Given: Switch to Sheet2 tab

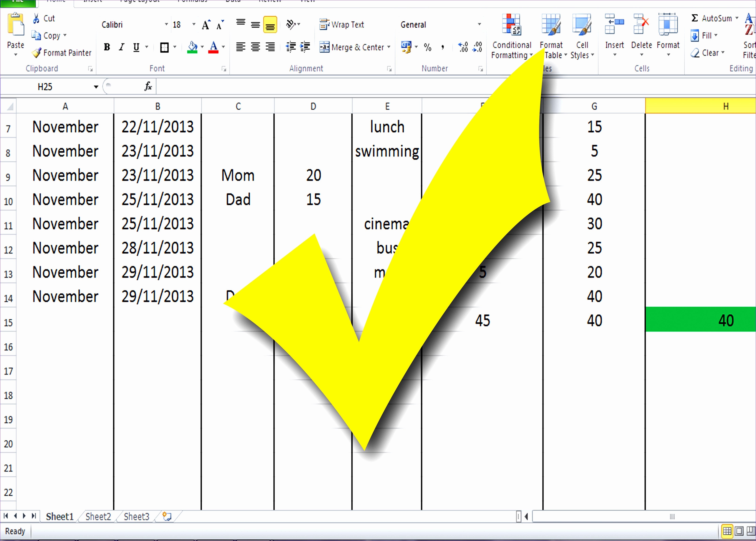Looking at the screenshot, I should [x=98, y=516].
